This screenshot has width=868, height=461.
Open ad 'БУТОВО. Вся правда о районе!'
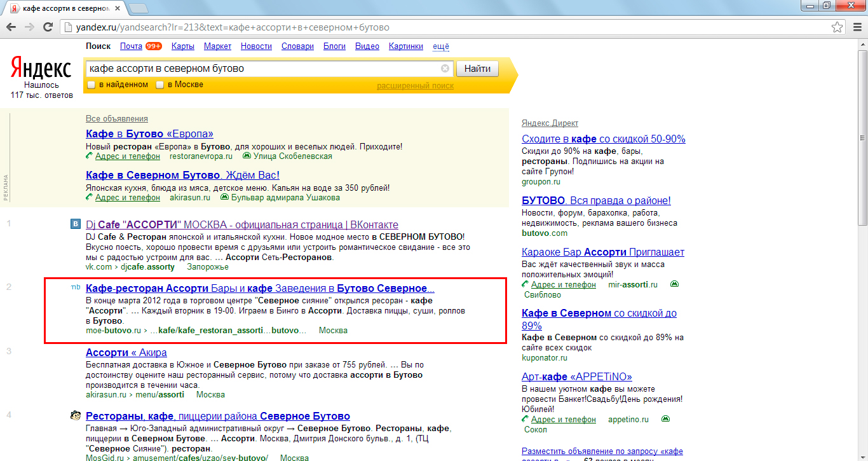(596, 200)
